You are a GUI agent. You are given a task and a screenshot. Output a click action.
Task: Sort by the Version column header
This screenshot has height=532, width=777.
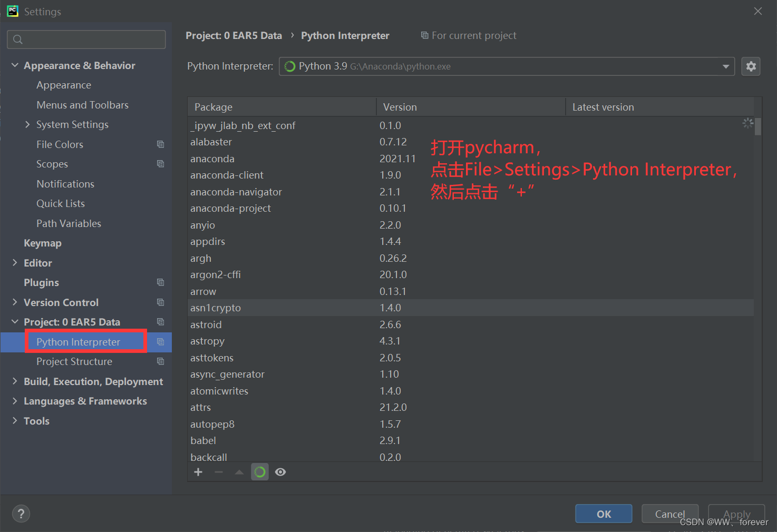click(471, 107)
